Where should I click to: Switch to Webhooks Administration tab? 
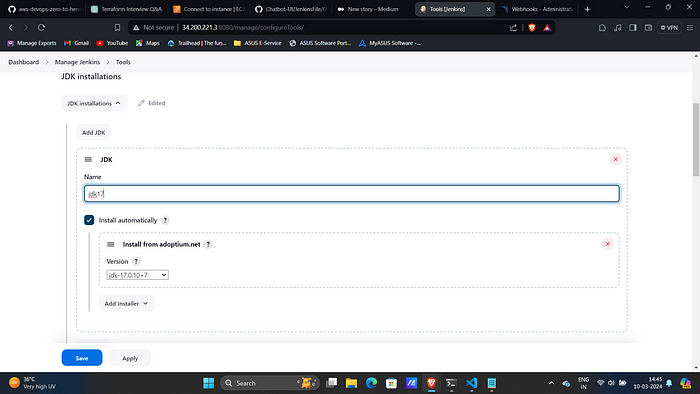coord(538,9)
